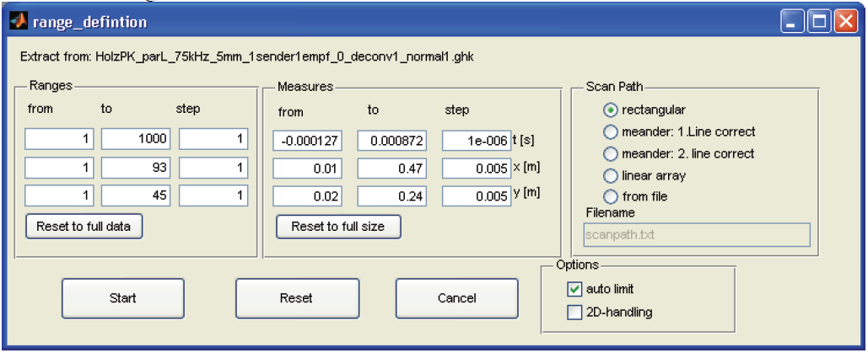Click Measures from field with 0.02

point(308,195)
